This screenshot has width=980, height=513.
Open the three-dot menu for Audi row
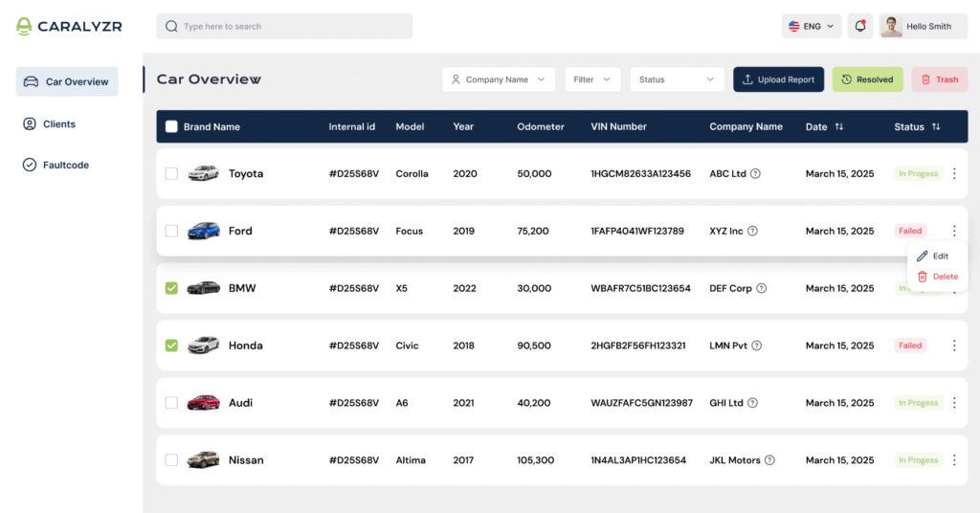pos(954,403)
